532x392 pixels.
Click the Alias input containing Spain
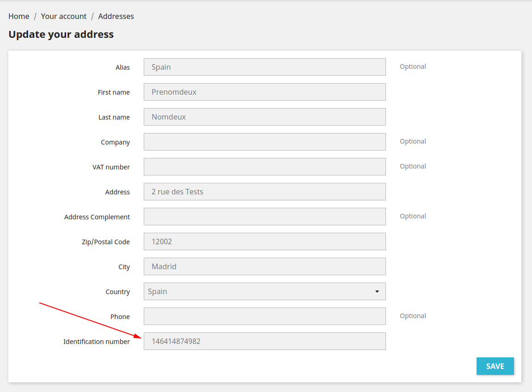click(x=264, y=66)
